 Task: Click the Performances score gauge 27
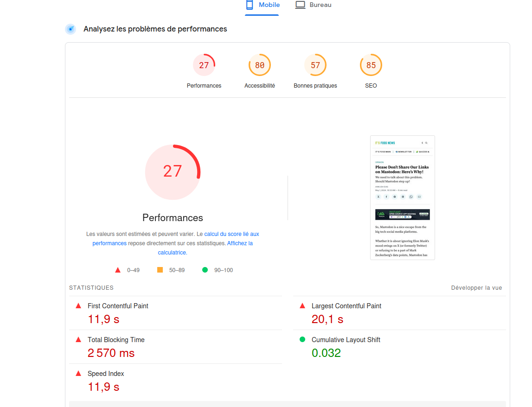coord(204,65)
